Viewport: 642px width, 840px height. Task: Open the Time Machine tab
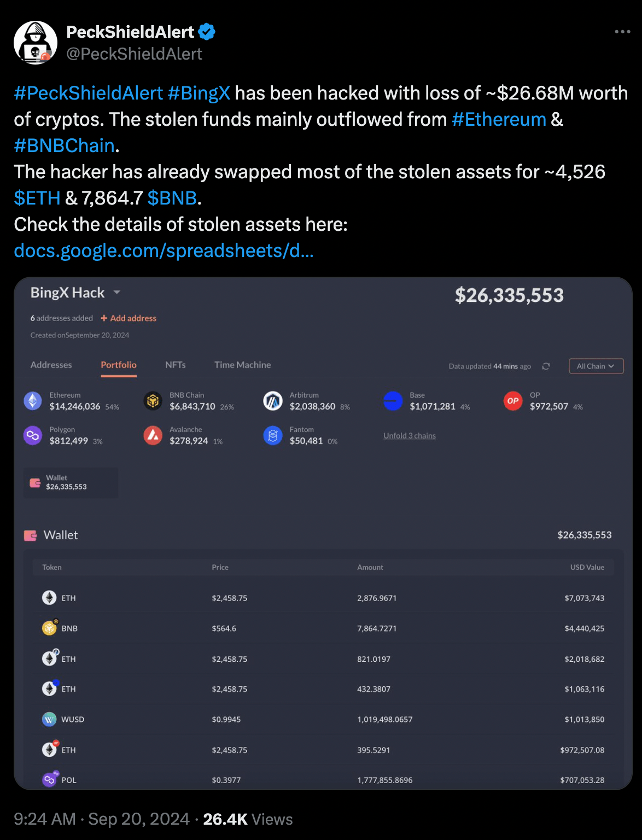point(242,365)
